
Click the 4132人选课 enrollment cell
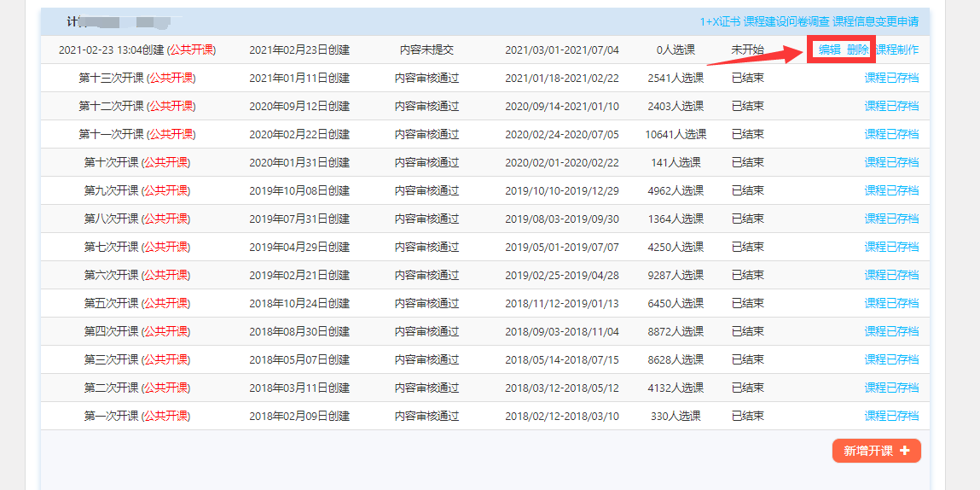pos(676,388)
